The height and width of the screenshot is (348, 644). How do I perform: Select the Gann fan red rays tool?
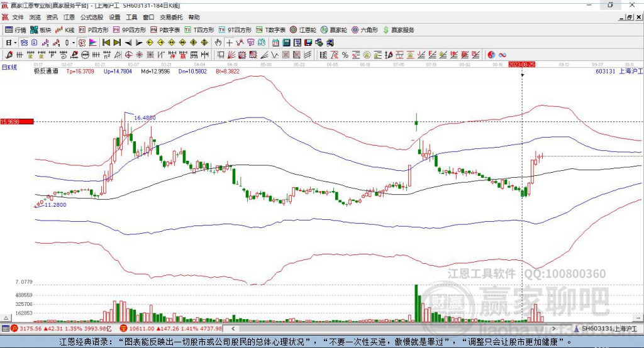point(231,55)
